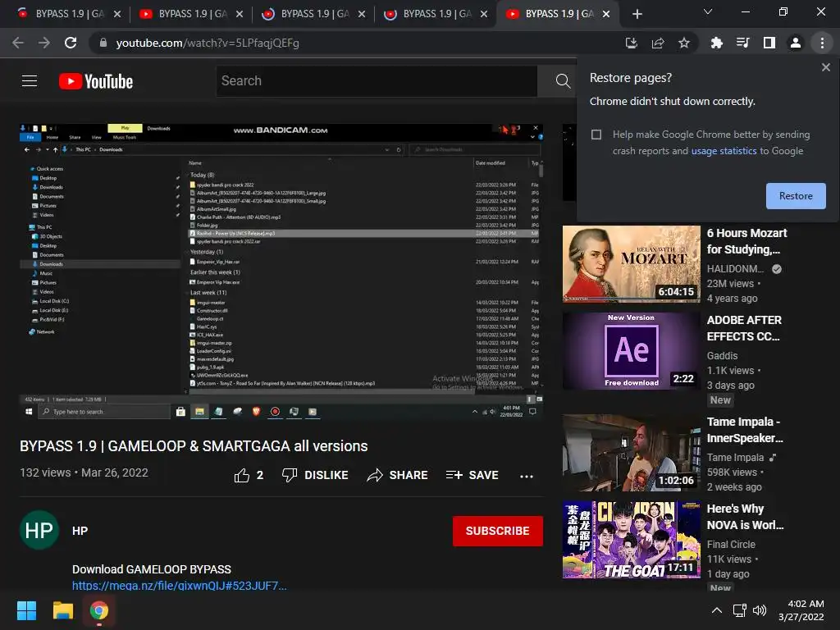Go back with the browser back arrow

[x=18, y=43]
